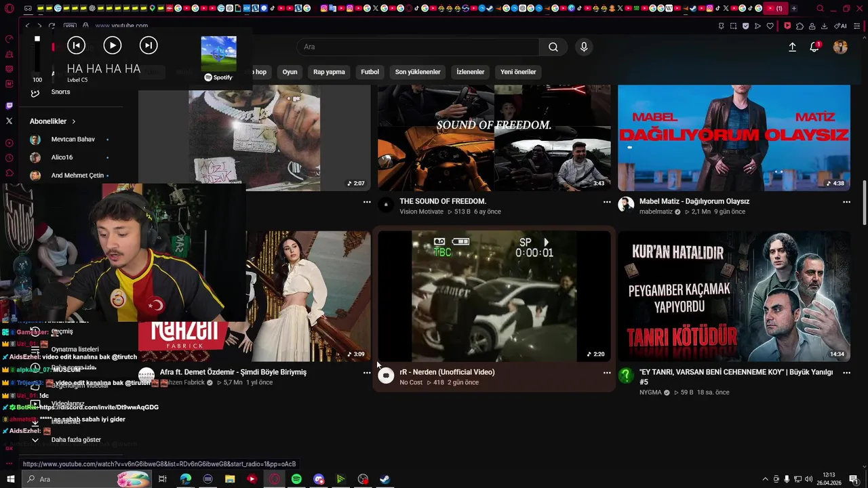Open Steam from the taskbar
The height and width of the screenshot is (488, 868).
(x=384, y=479)
